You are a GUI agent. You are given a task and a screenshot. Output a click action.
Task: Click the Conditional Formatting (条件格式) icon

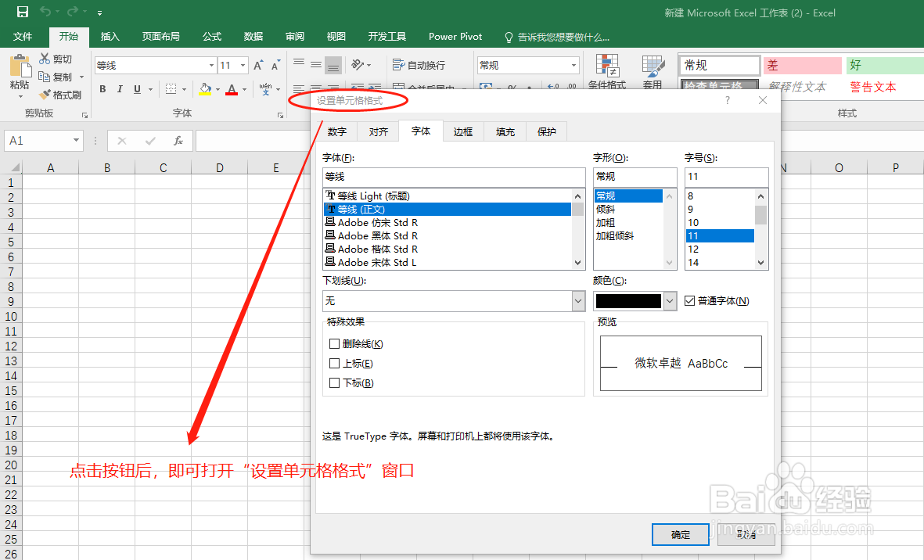point(607,66)
